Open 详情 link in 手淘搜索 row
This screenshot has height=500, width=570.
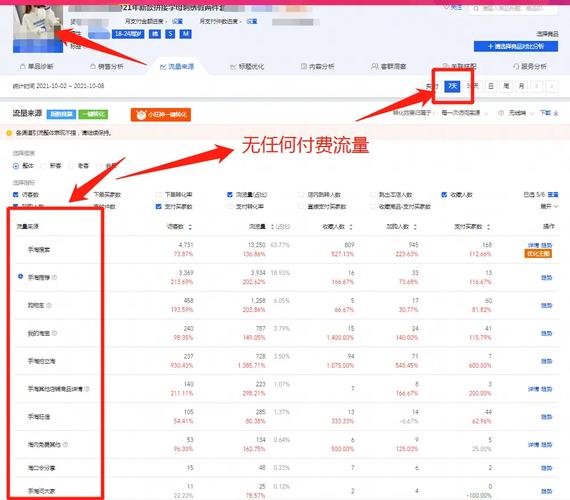click(533, 245)
